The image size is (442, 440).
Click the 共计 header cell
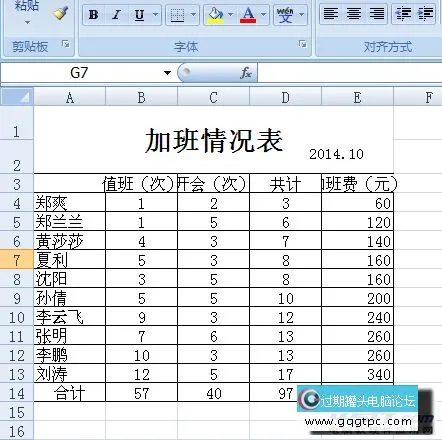[286, 183]
